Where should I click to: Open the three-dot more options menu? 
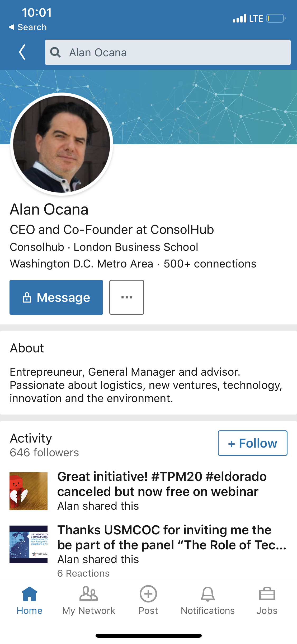click(127, 297)
